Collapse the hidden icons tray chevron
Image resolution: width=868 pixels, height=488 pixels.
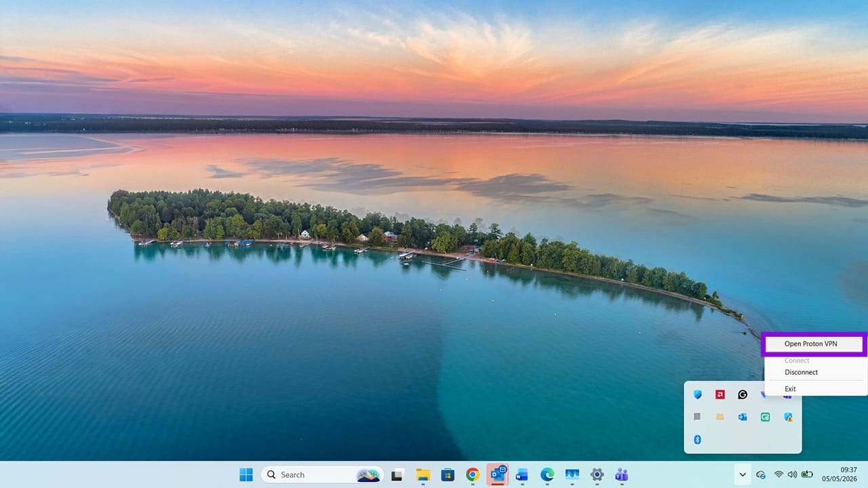[x=742, y=474]
